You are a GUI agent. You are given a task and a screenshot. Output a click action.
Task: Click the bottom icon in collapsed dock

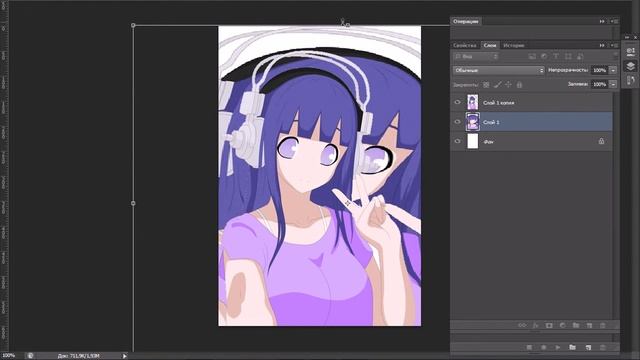630,80
